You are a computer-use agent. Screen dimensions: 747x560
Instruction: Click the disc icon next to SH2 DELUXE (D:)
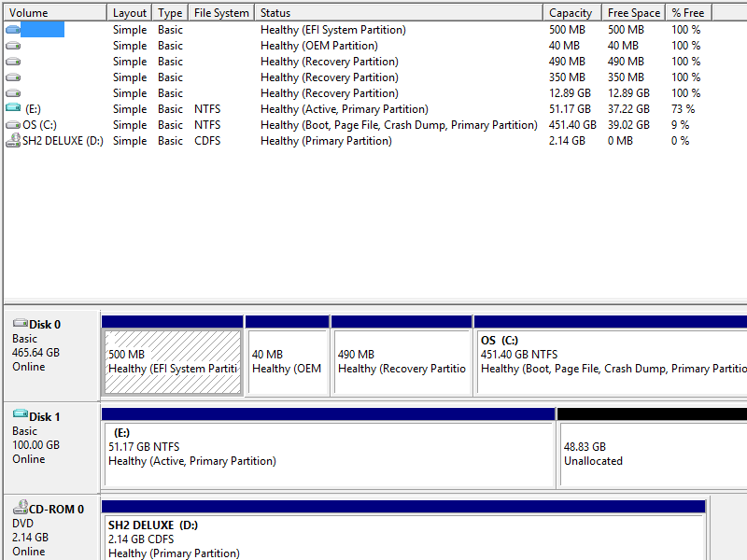tap(13, 141)
